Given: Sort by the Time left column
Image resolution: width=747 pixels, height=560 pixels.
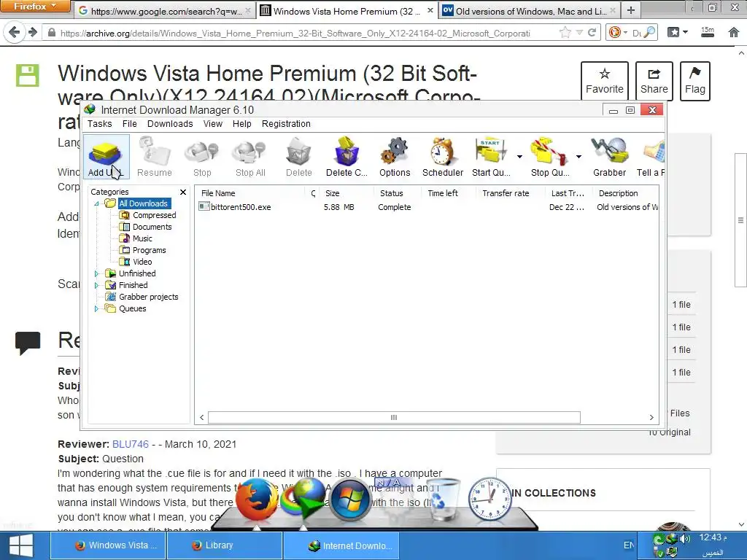Looking at the screenshot, I should click(443, 193).
